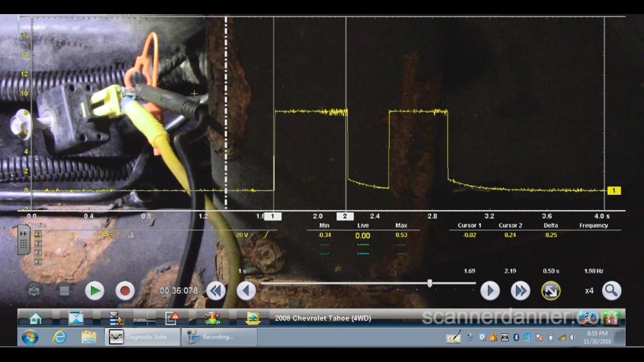This screenshot has height=362, width=644.
Task: Click the Cursor 1 value -0.02
Action: [469, 235]
